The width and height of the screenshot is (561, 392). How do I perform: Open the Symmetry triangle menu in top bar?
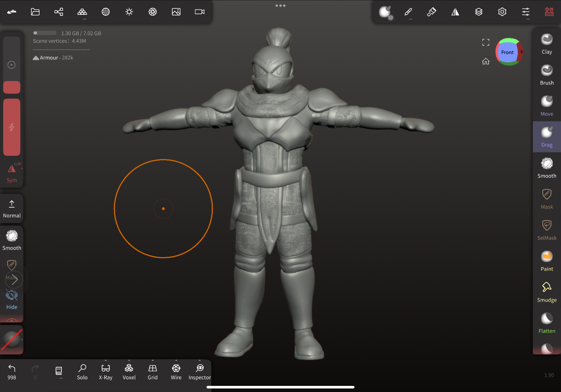tap(455, 12)
